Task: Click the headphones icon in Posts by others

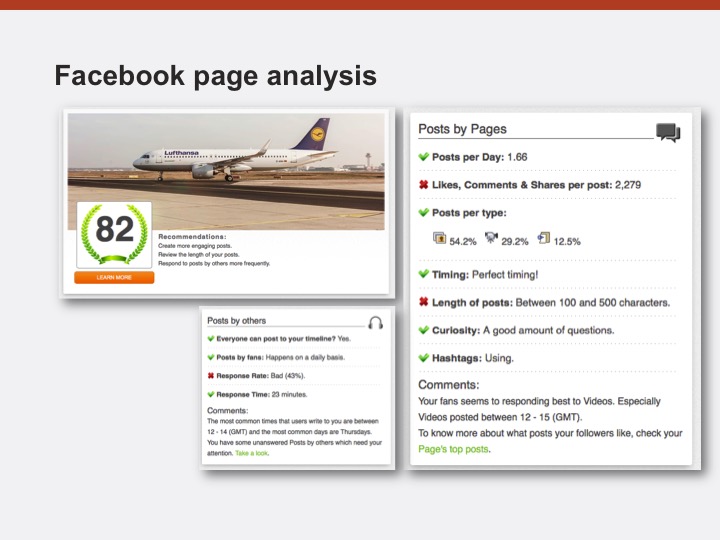Action: coord(375,322)
